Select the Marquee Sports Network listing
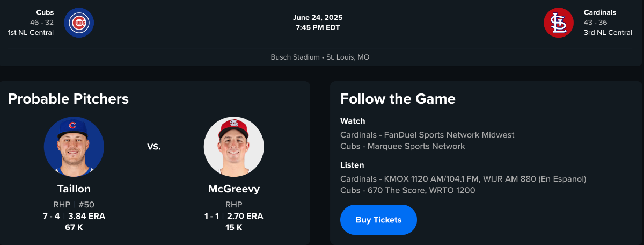The width and height of the screenshot is (644, 245). coord(402,146)
